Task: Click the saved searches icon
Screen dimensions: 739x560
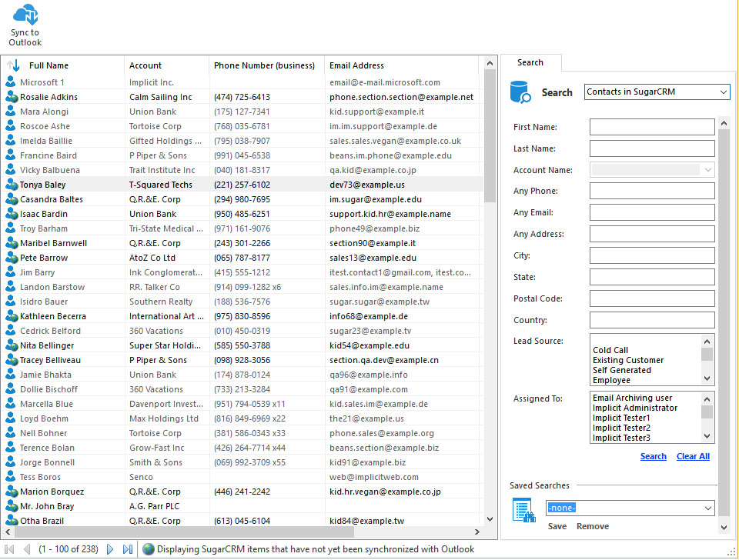Action: (x=523, y=511)
